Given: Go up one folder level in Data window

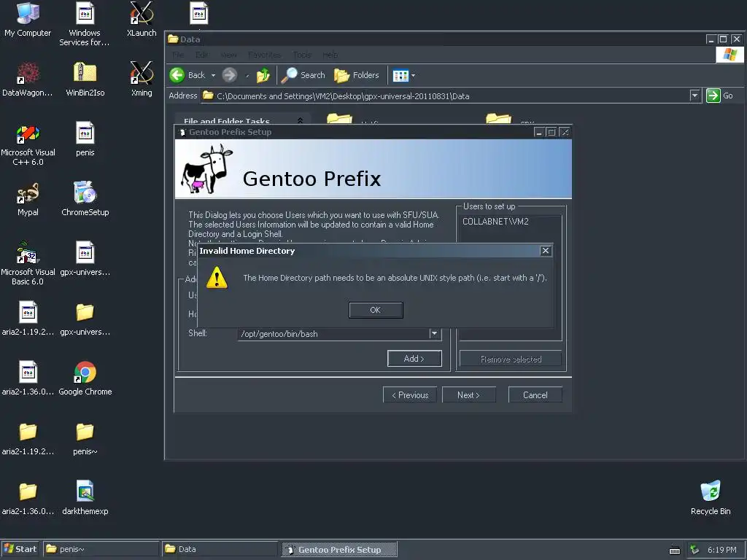Looking at the screenshot, I should (263, 75).
